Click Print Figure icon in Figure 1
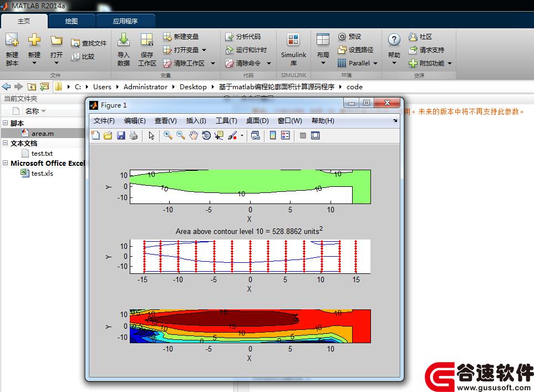 pyautogui.click(x=134, y=135)
